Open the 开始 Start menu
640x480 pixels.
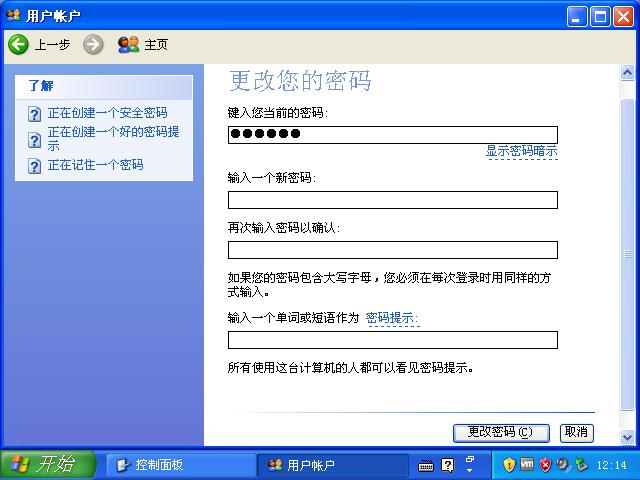48,465
